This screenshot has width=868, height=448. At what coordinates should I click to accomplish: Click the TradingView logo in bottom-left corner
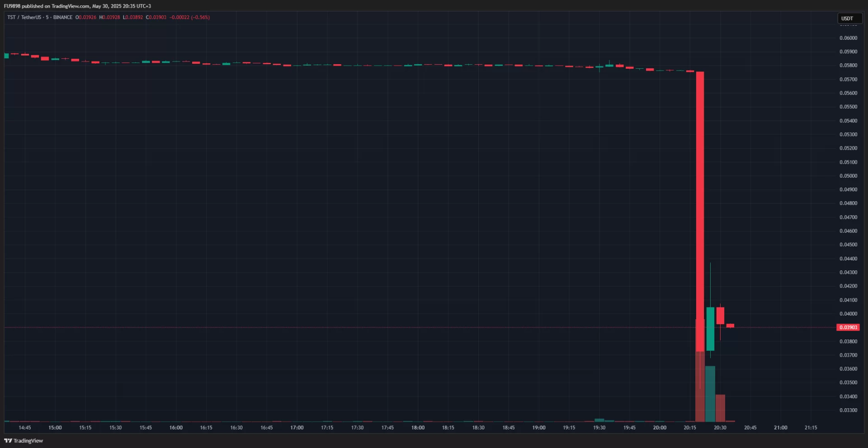(24, 441)
